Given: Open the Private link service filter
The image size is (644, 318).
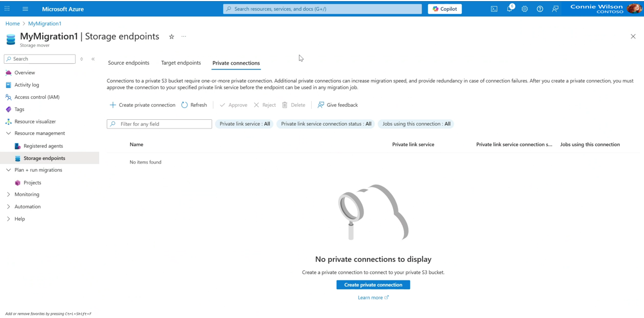Looking at the screenshot, I should 245,124.
